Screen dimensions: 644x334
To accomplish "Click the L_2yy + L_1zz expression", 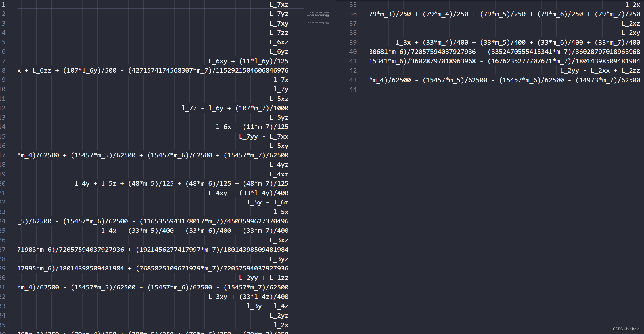I will tap(264, 278).
